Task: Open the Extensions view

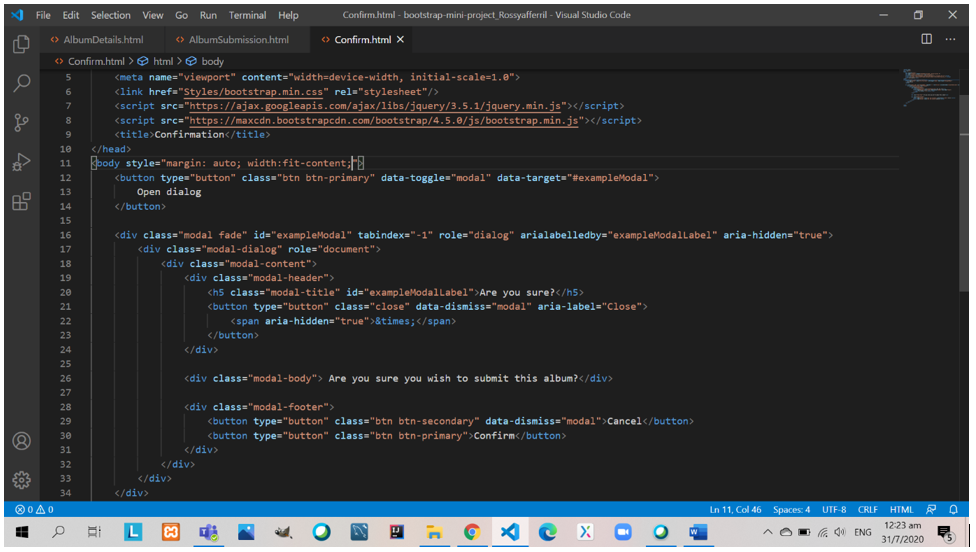Action: click(21, 202)
